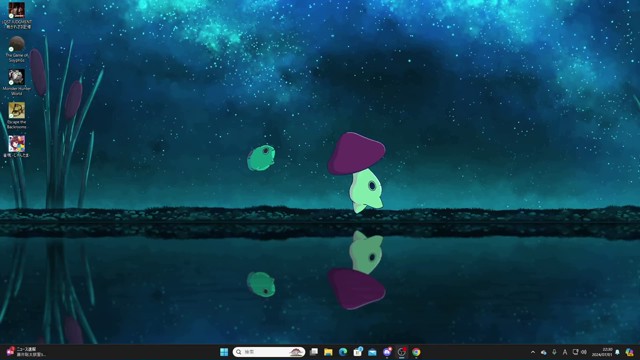Image resolution: width=640 pixels, height=360 pixels.
Task: Open the notification bell in the tray
Action: pos(618,352)
